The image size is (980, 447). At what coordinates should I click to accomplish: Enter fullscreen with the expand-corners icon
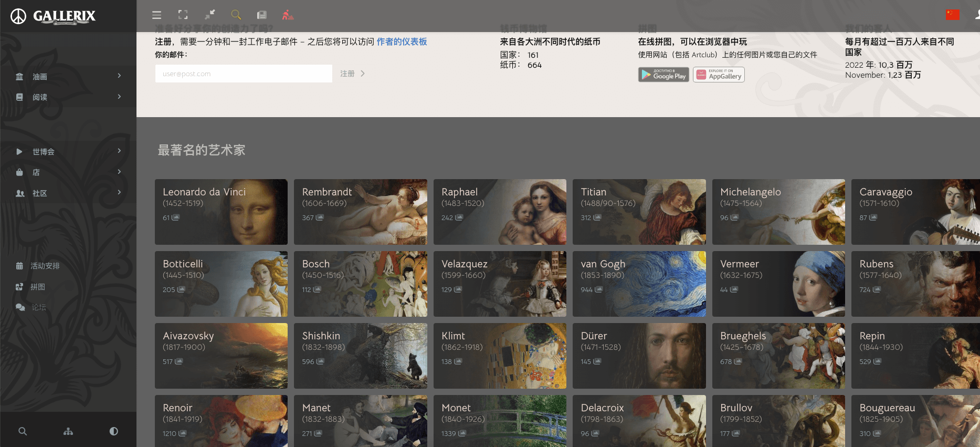tap(183, 15)
